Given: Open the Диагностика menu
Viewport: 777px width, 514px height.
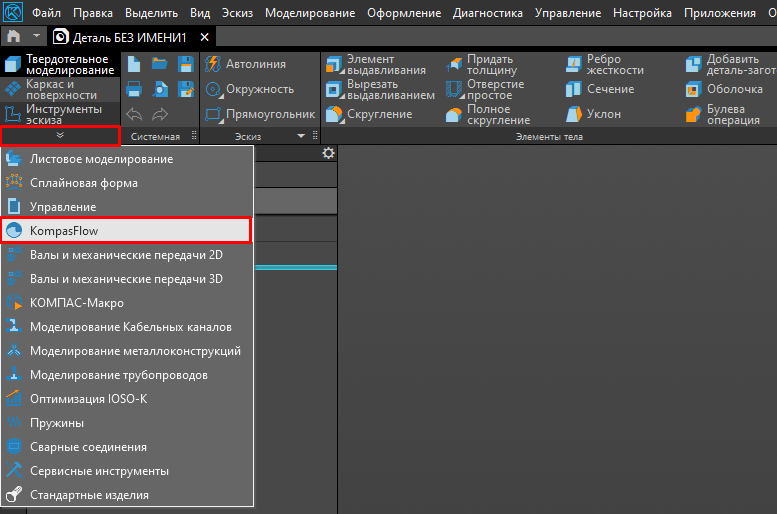Looking at the screenshot, I should (488, 13).
